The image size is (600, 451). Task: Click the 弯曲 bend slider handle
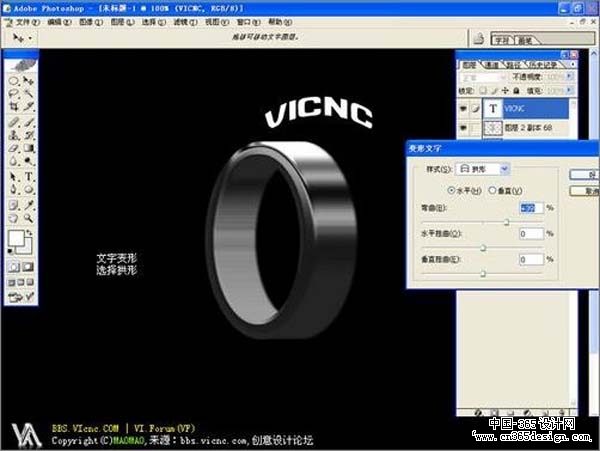coord(507,222)
